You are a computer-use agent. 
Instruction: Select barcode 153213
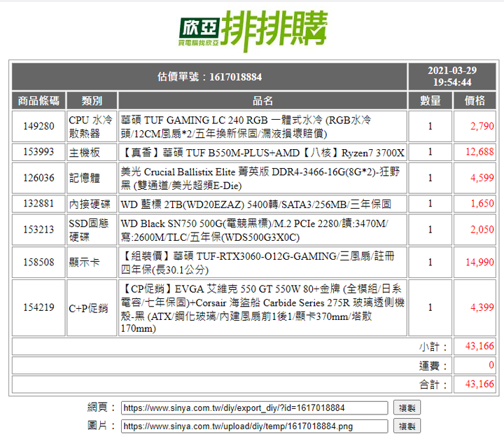click(38, 230)
